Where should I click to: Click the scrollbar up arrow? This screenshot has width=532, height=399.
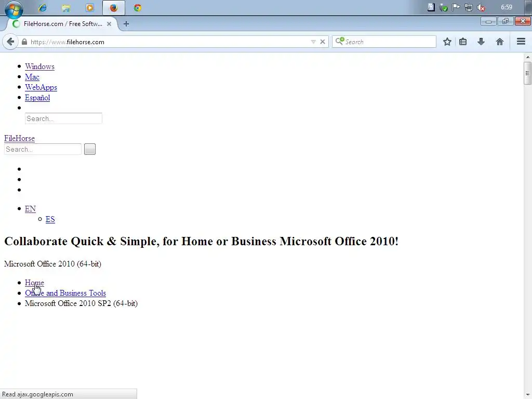pyautogui.click(x=528, y=57)
